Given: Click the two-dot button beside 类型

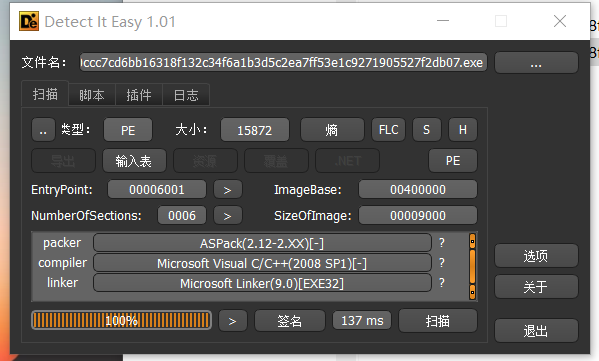Looking at the screenshot, I should coord(43,130).
